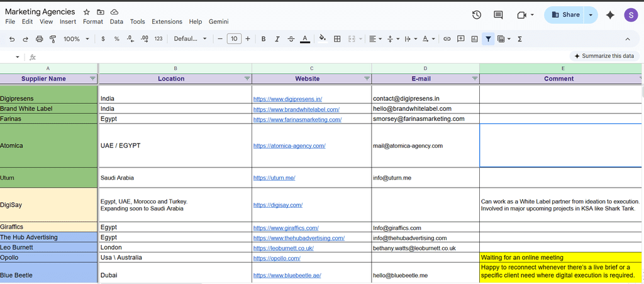Screen dimensions: 644x284
Task: Click the Undo icon in toolbar
Action: pyautogui.click(x=12, y=39)
